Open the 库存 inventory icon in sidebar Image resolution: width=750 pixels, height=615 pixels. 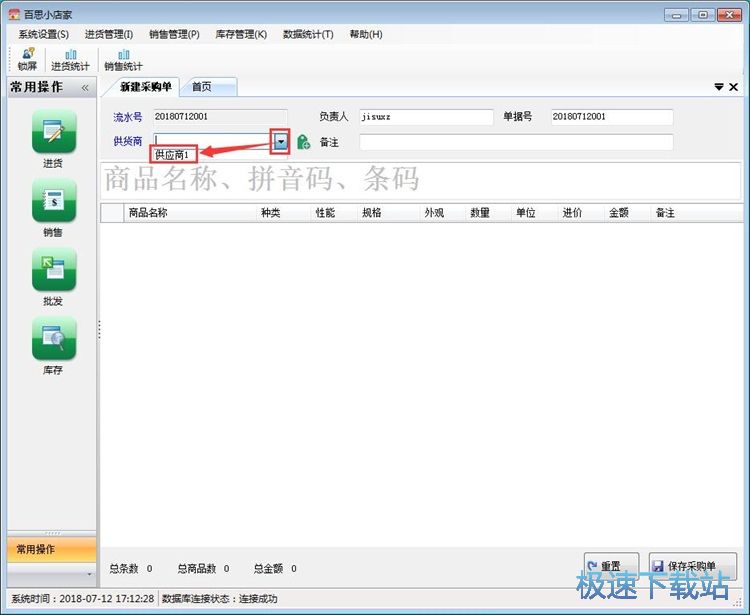(54, 338)
